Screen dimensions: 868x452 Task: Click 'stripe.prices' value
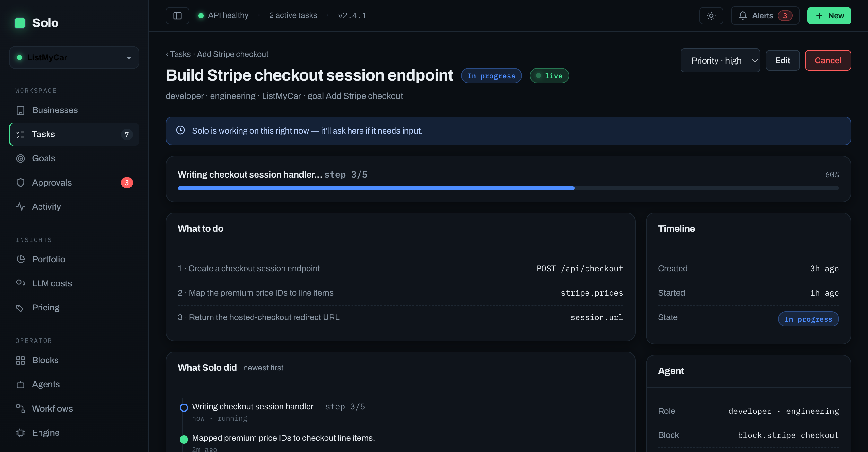point(592,293)
